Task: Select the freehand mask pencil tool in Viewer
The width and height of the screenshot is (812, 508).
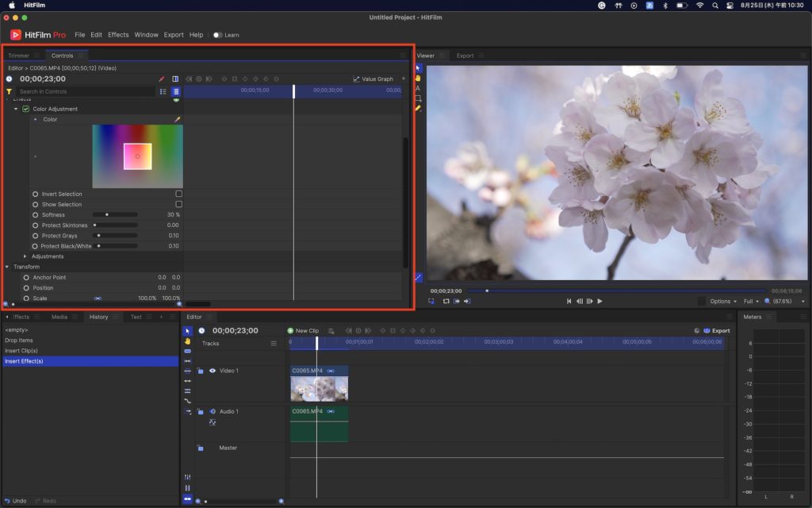Action: click(x=418, y=108)
